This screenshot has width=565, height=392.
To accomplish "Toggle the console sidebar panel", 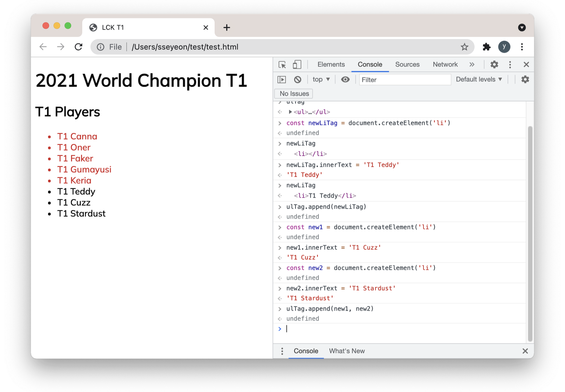I will pos(282,80).
